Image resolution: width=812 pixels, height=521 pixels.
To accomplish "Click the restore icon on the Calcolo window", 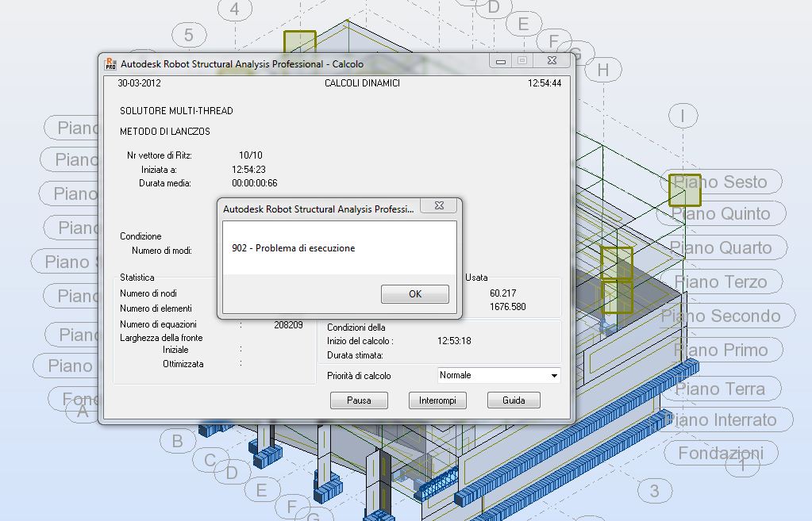I will (522, 60).
